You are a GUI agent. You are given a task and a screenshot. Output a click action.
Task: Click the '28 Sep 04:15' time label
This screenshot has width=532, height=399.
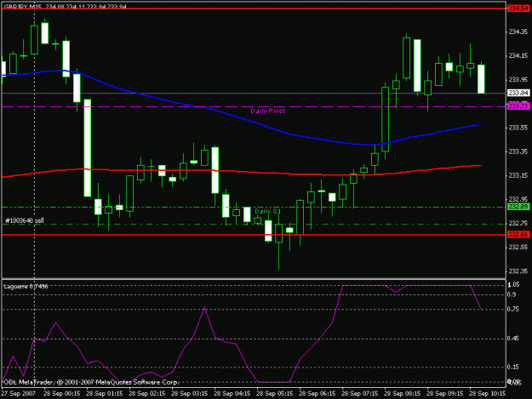click(x=232, y=394)
